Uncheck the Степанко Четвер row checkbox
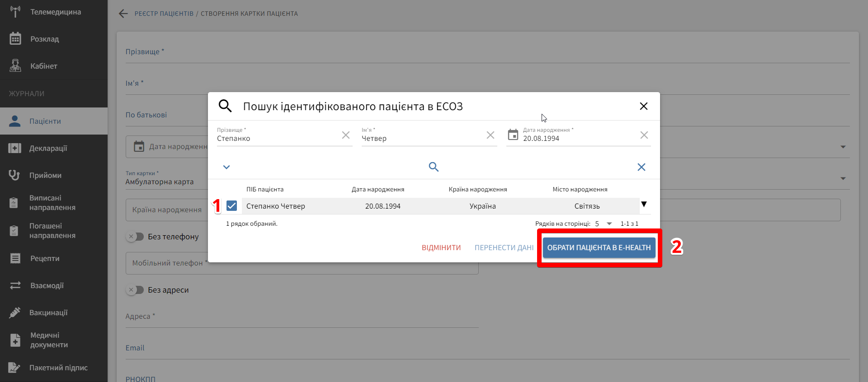This screenshot has height=382, width=868. (x=232, y=206)
